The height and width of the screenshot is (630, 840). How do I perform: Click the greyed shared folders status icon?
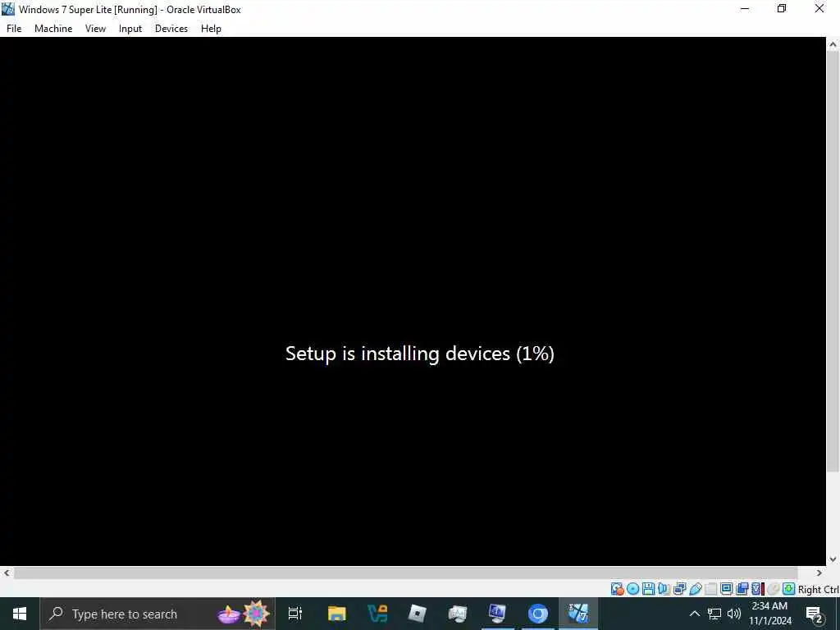point(711,589)
